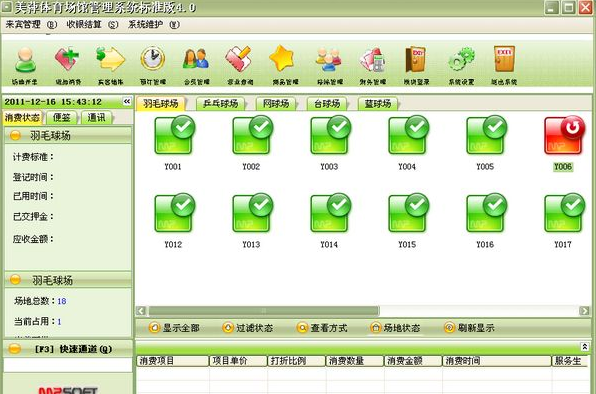Open member management two-people icon
Screen dimensions: 596x394
click(196, 59)
